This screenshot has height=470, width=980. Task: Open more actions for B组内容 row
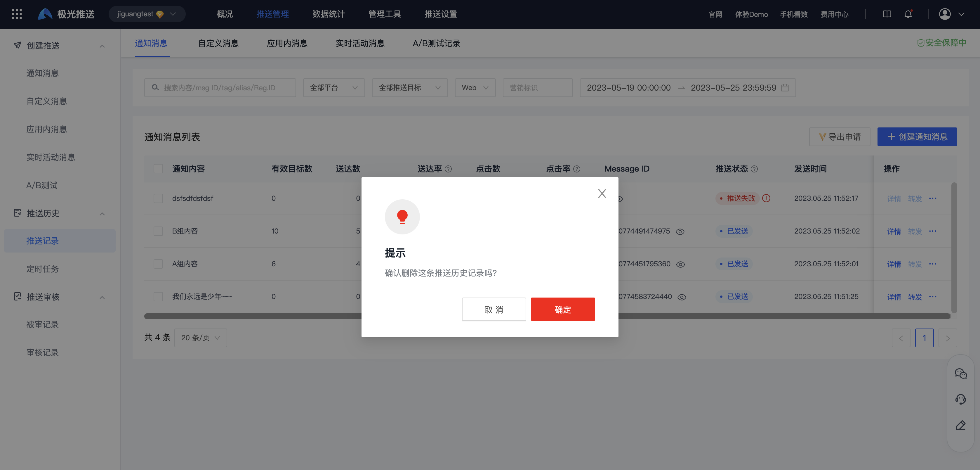pos(932,231)
